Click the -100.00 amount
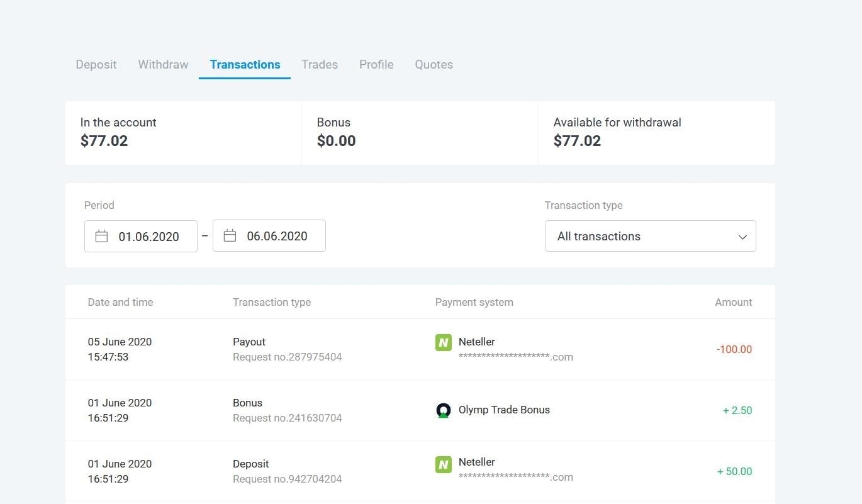The image size is (862, 504). [x=734, y=349]
